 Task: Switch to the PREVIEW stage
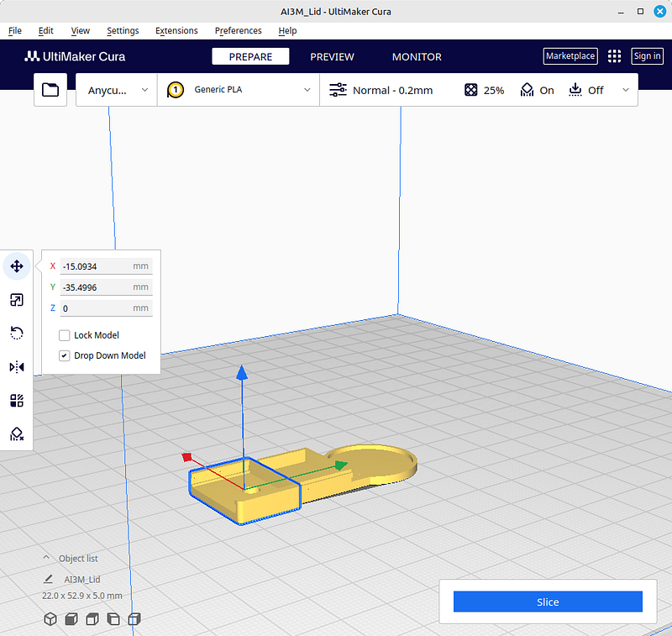coord(332,56)
